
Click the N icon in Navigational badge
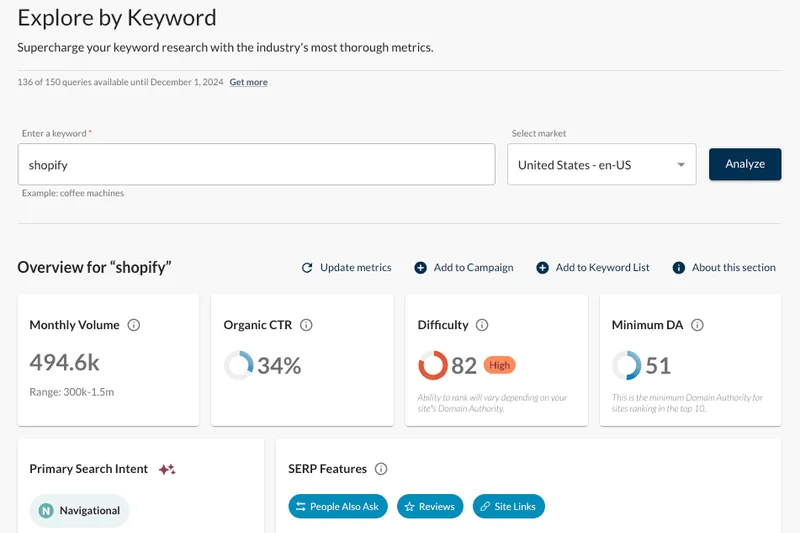[x=46, y=511]
